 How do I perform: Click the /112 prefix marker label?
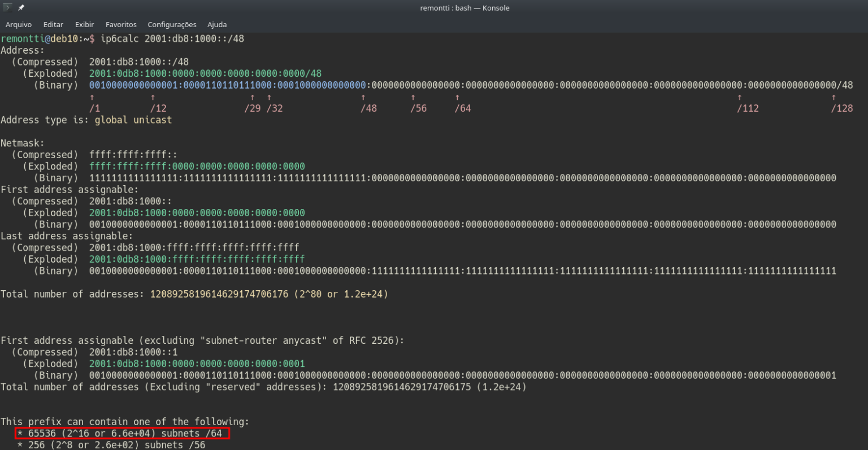(x=748, y=108)
